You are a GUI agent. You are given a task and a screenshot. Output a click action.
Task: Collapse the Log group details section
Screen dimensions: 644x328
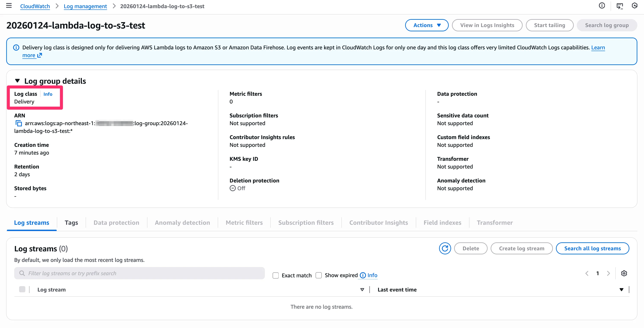click(17, 81)
